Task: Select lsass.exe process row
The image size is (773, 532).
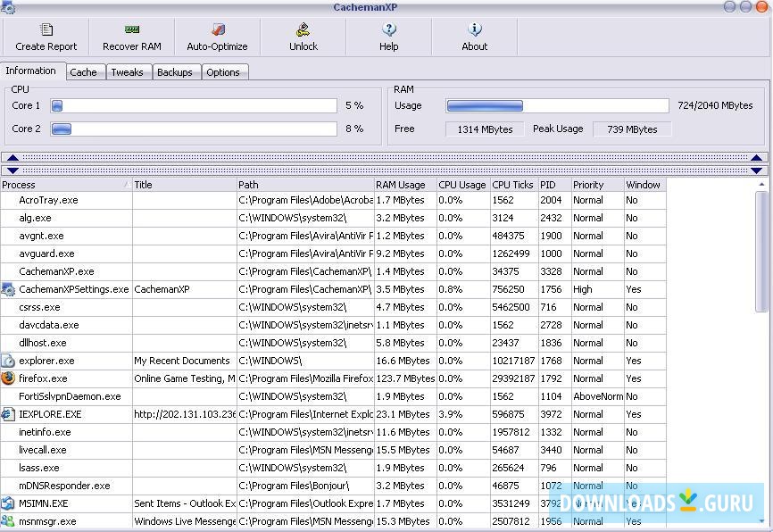Action: coord(333,468)
